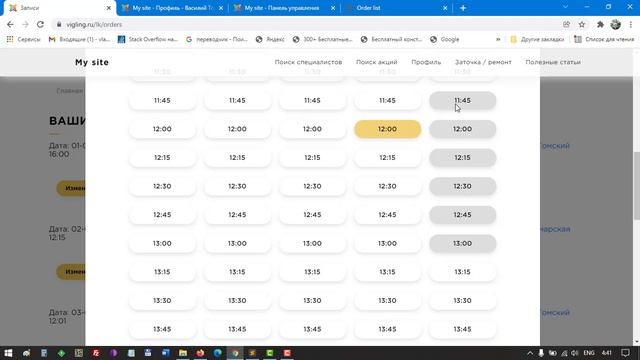Close the Order list tab
Image resolution: width=640 pixels, height=360 pixels.
click(445, 8)
